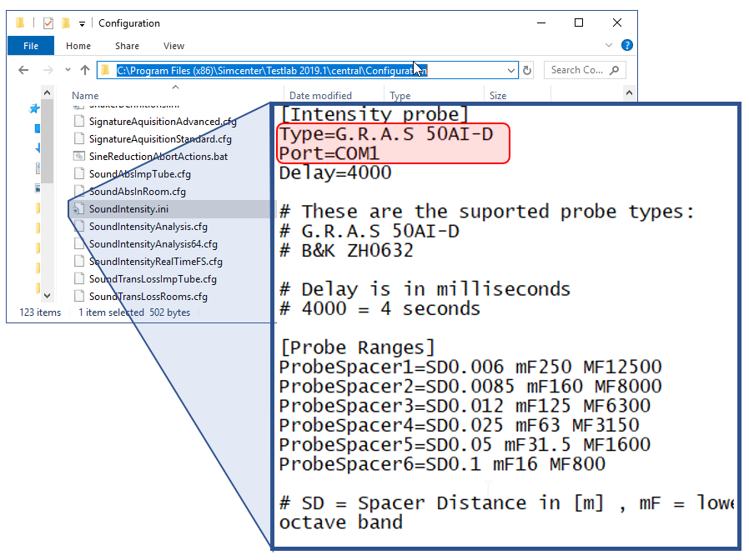The height and width of the screenshot is (560, 749).
Task: Click the navigation pane scroll-up arrow
Action: [x=47, y=92]
